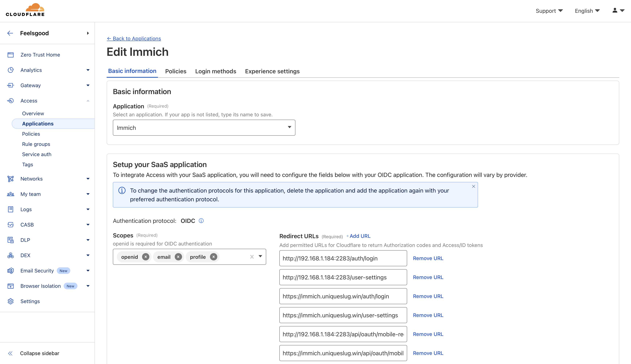This screenshot has height=364, width=631.
Task: Click the Zero Trust Home window icon
Action: click(x=11, y=55)
